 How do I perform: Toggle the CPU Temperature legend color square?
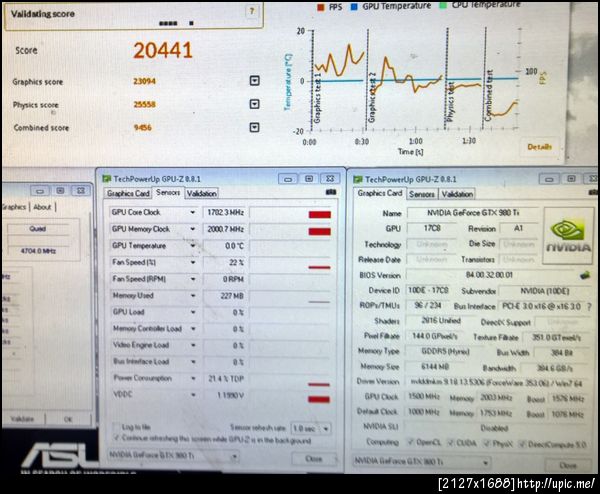pos(443,5)
